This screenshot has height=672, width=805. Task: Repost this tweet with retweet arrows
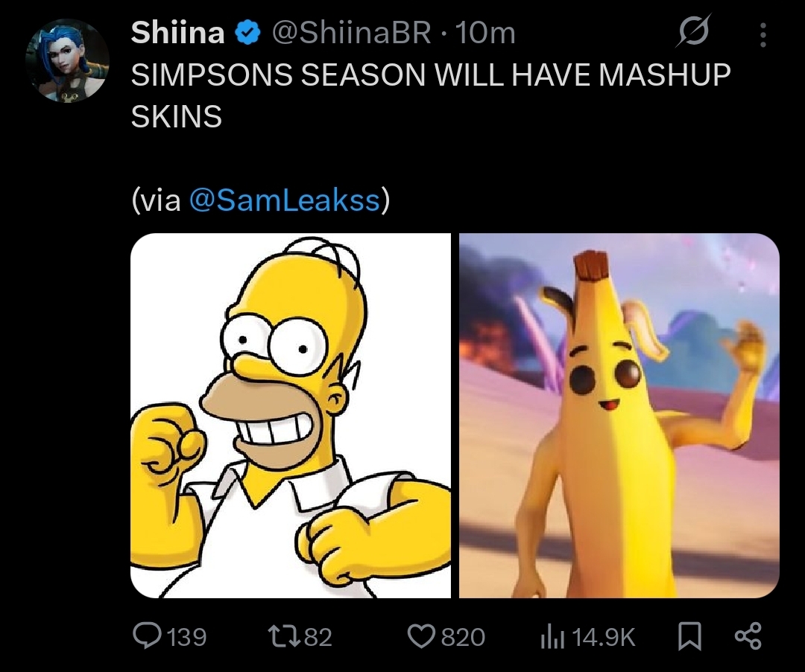click(285, 636)
